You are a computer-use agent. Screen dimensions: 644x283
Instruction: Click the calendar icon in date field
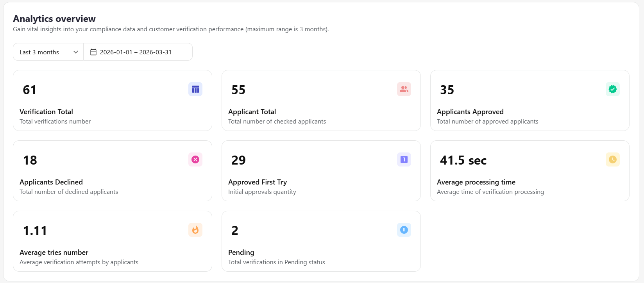[x=93, y=52]
